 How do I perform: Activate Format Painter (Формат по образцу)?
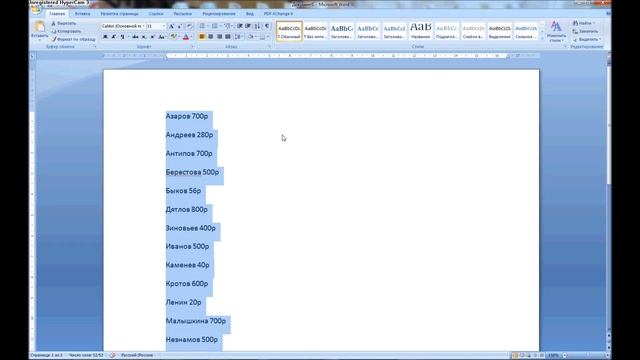pyautogui.click(x=73, y=39)
